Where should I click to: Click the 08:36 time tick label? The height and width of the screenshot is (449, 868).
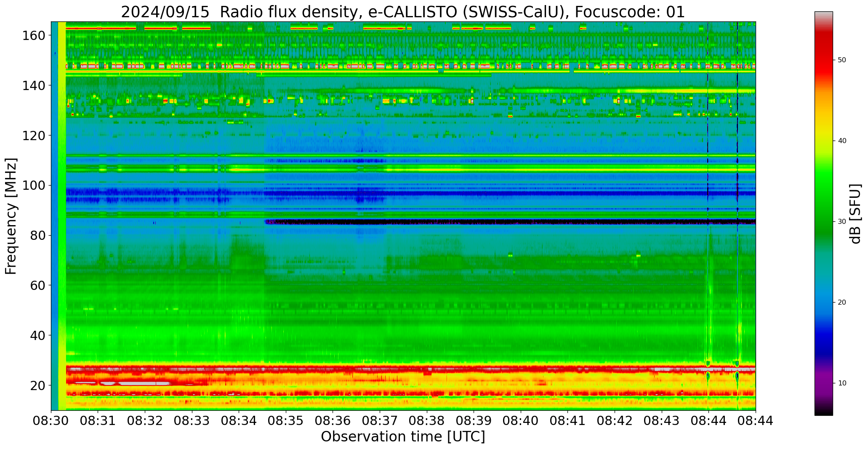333,421
